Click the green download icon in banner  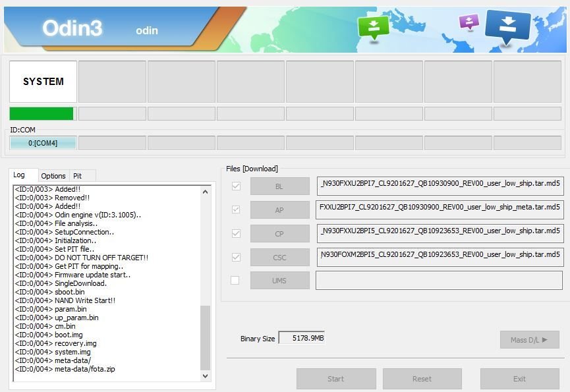[x=374, y=28]
